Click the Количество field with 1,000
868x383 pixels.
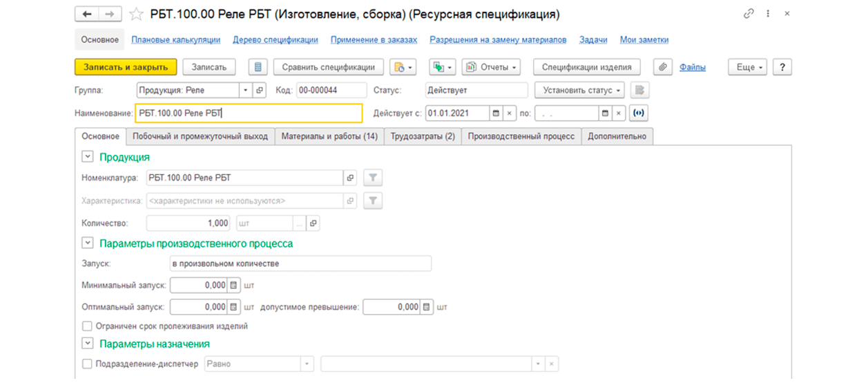[189, 223]
